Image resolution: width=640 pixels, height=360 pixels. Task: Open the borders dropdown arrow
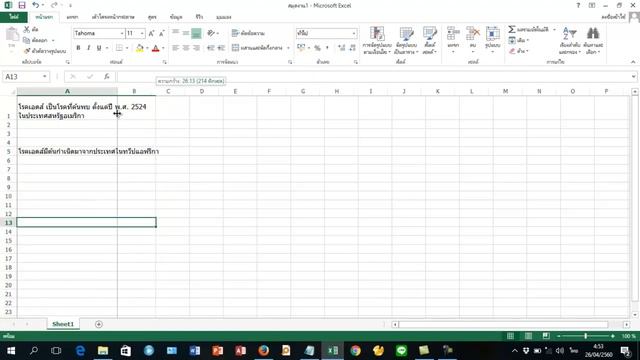127,48
